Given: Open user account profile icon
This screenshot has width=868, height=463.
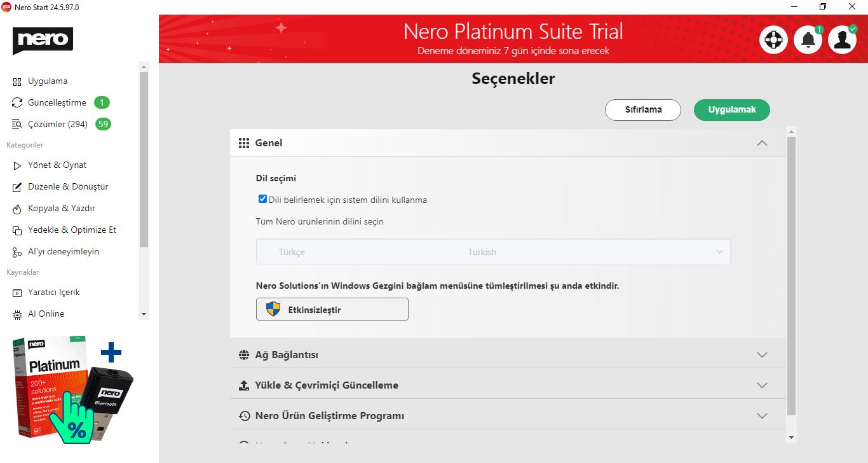Looking at the screenshot, I should pyautogui.click(x=843, y=40).
